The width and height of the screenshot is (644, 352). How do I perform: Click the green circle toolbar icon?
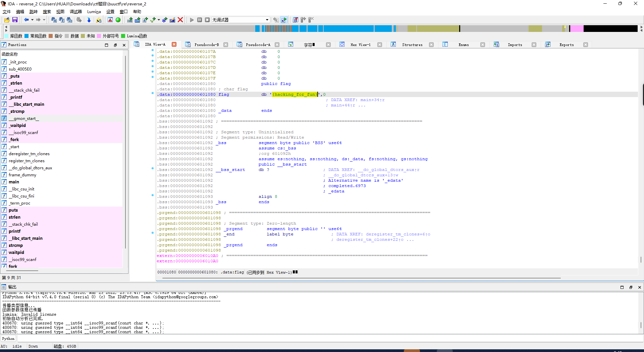tap(118, 20)
